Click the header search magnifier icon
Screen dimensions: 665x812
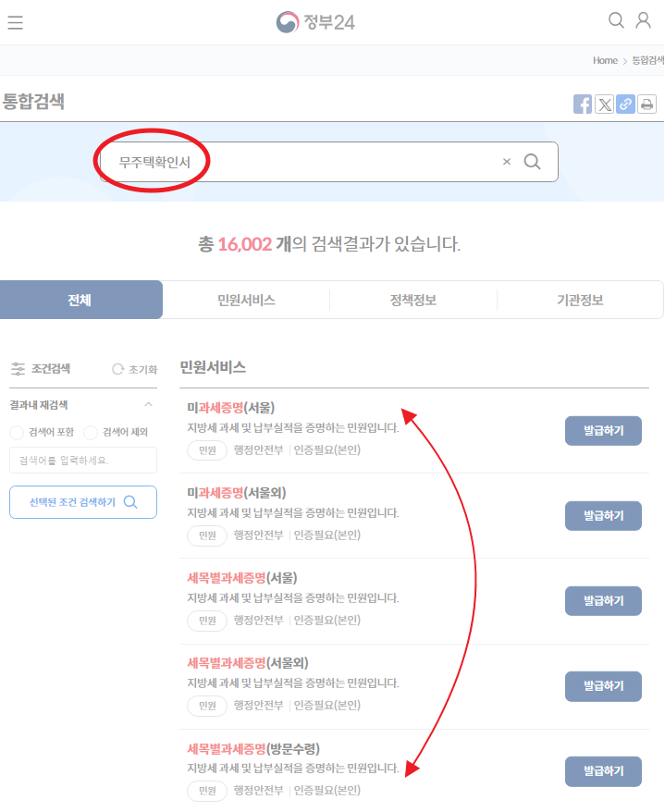pos(616,20)
